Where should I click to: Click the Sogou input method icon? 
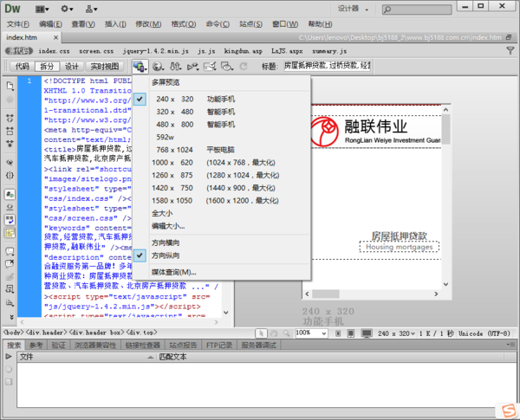tap(509, 411)
